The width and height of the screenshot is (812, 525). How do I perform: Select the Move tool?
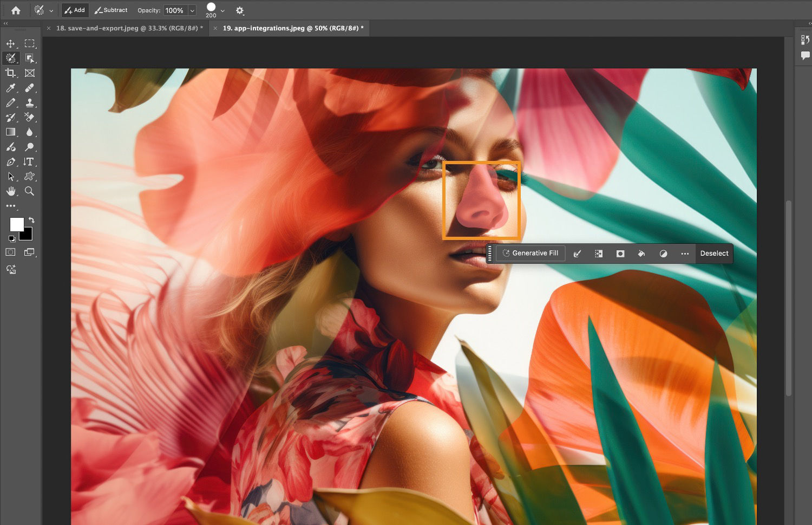pos(11,43)
